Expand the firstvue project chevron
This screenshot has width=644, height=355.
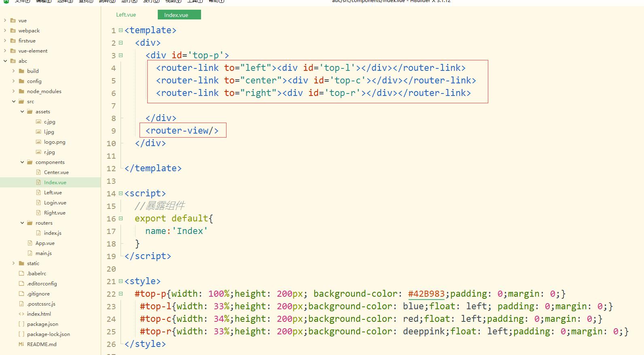point(5,40)
